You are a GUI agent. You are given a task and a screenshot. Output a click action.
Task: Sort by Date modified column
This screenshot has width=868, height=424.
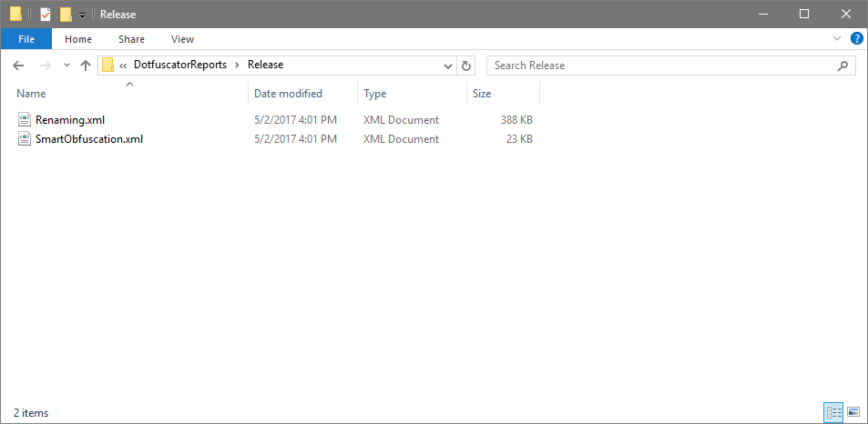tap(302, 94)
